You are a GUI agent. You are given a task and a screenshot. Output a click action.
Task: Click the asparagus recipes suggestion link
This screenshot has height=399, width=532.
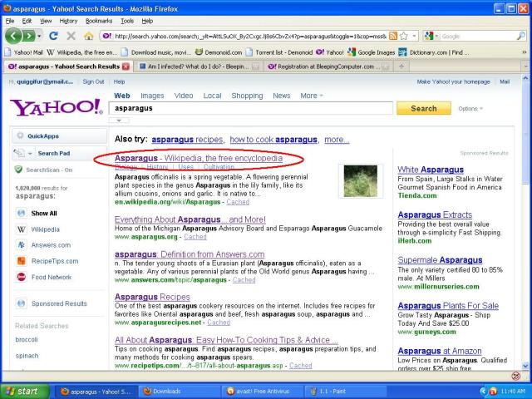[187, 140]
